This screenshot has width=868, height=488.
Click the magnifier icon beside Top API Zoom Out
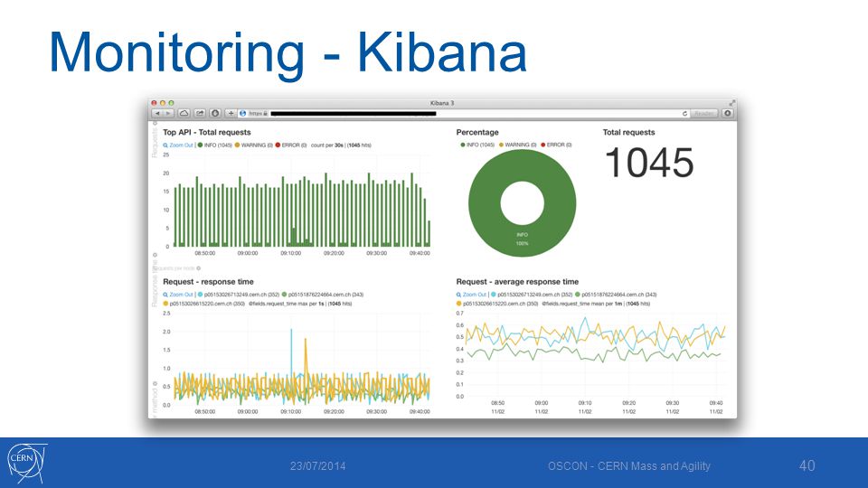point(165,145)
